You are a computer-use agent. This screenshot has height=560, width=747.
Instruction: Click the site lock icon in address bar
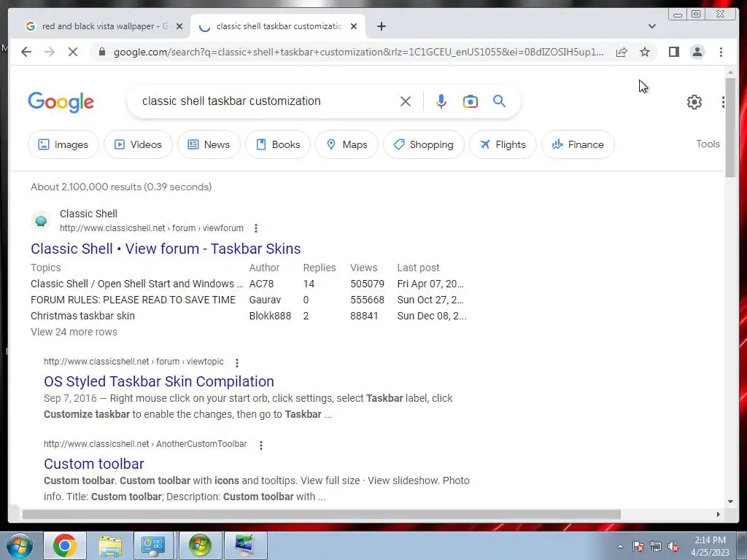(102, 52)
